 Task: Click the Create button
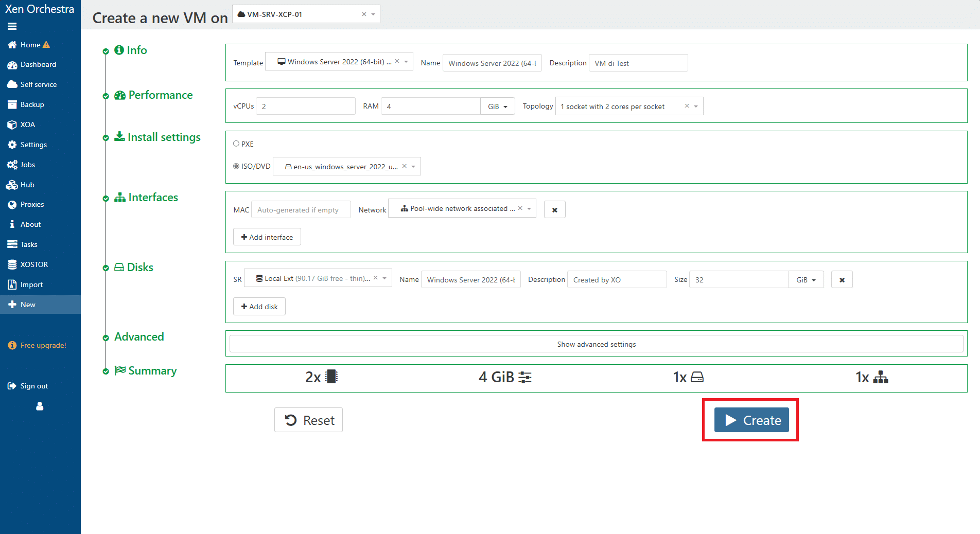tap(751, 420)
